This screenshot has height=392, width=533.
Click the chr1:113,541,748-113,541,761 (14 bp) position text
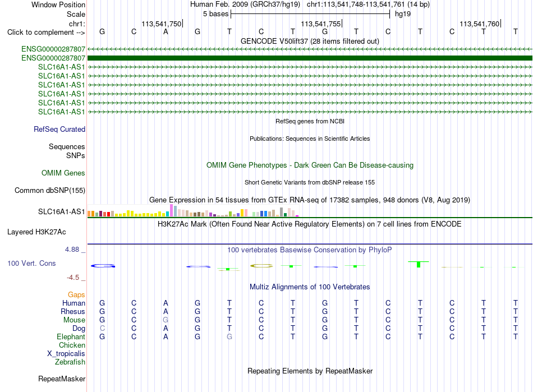click(368, 4)
